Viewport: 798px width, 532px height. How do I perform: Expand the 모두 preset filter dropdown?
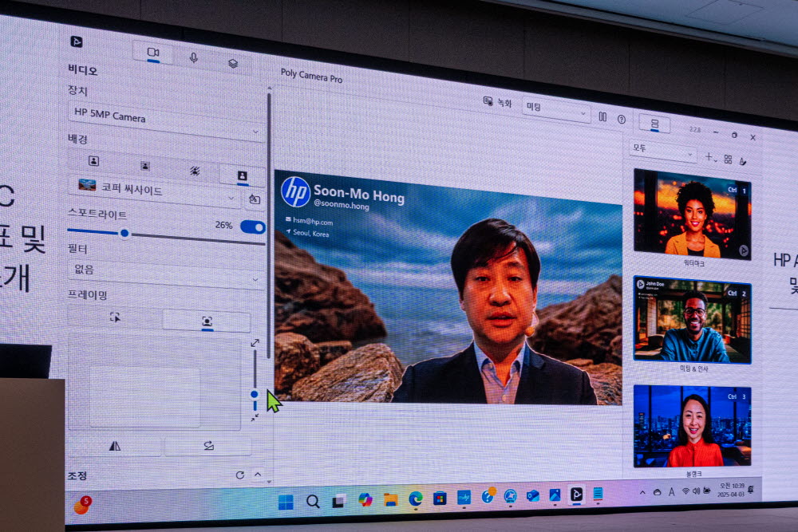point(662,151)
